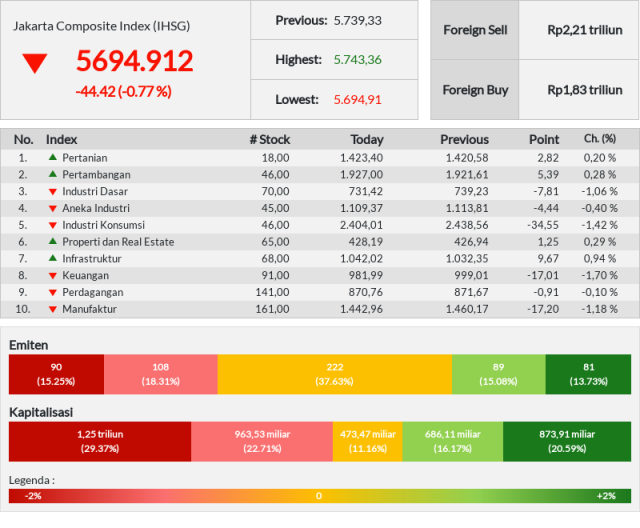
Task: Click the Lowest value 5.694,91
Action: 358,100
